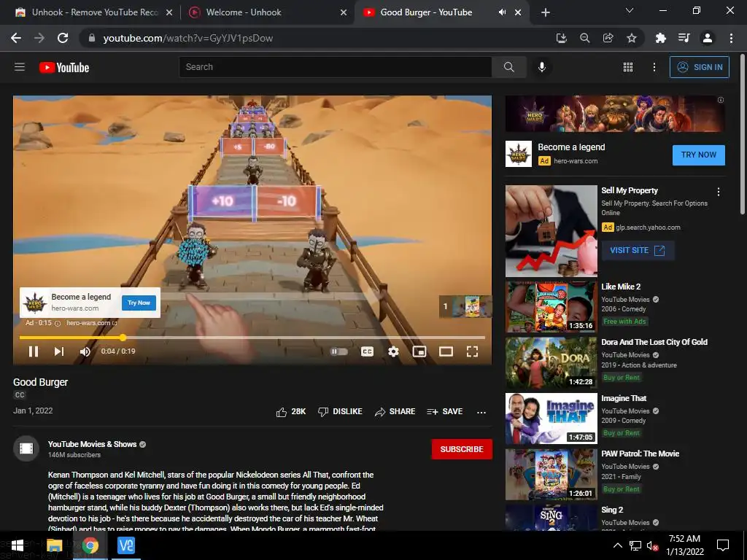Reload the current page
The height and width of the screenshot is (560, 747).
63,38
